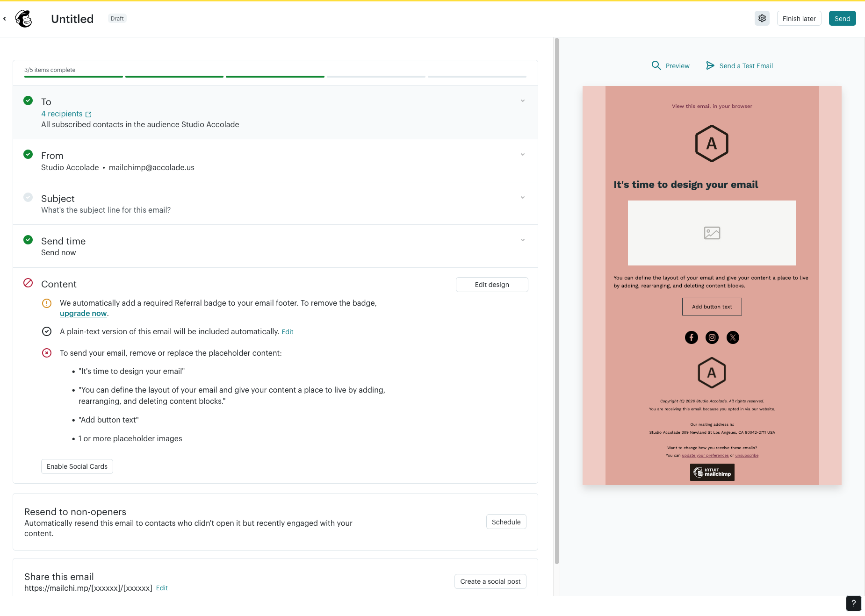Click the Mailchimp monkey logo
Screen dimensions: 865x616
tap(23, 19)
